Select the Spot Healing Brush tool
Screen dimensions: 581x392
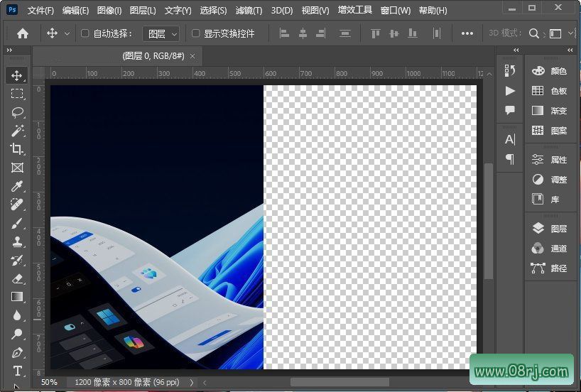click(x=16, y=205)
